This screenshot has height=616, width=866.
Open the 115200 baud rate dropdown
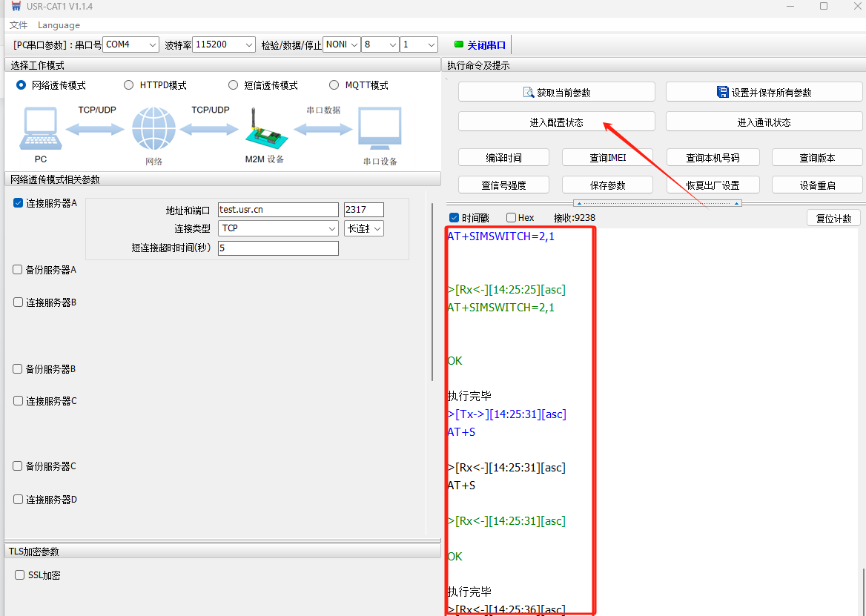(224, 44)
